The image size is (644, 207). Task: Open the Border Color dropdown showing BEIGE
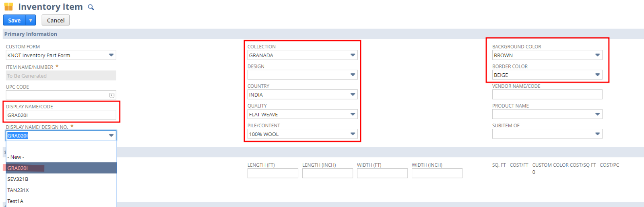click(597, 75)
